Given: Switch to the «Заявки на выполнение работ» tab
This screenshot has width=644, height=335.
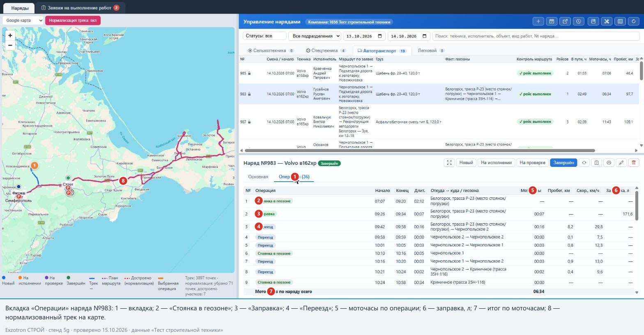Looking at the screenshot, I should [x=80, y=8].
